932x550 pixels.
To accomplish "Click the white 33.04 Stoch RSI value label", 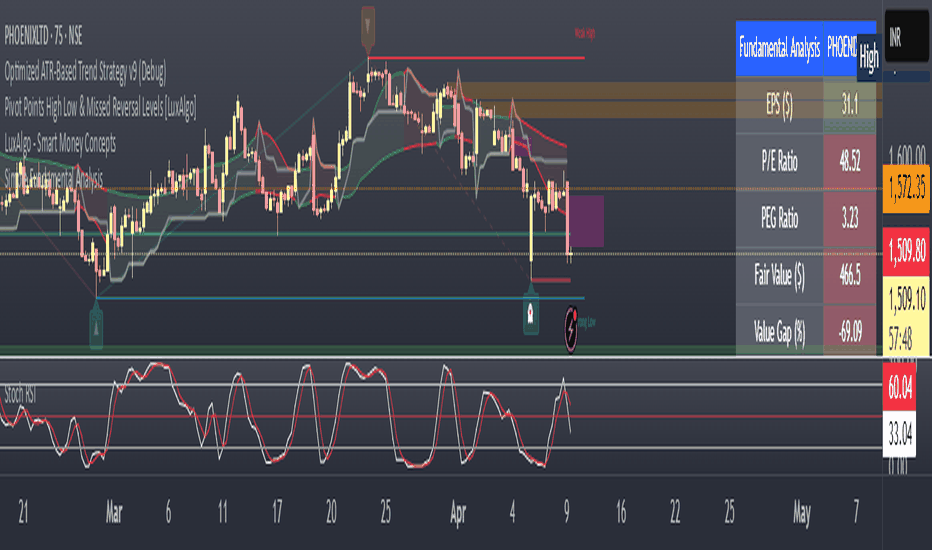I will point(900,434).
